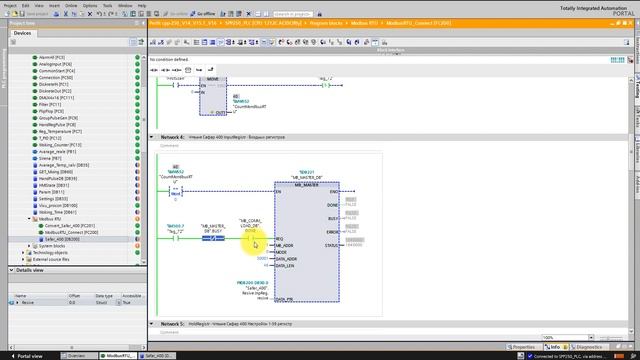Select Sirena [FB7] function block in tree
This screenshot has height=360, width=640.
[x=50, y=158]
